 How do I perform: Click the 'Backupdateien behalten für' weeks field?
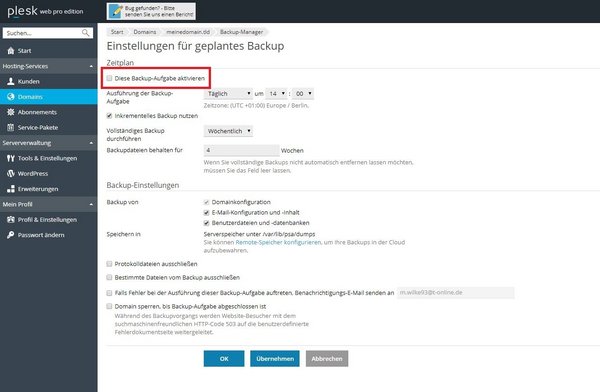(241, 150)
